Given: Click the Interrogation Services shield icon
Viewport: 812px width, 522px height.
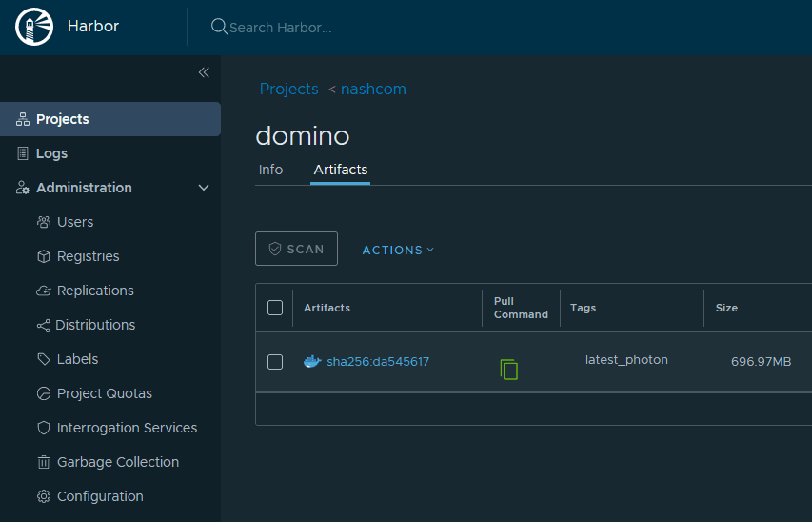Looking at the screenshot, I should tap(44, 428).
